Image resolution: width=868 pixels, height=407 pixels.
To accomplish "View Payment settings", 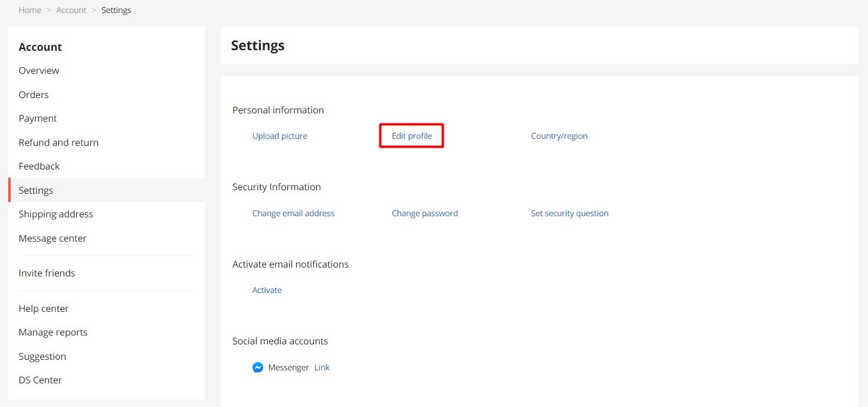I will [38, 118].
